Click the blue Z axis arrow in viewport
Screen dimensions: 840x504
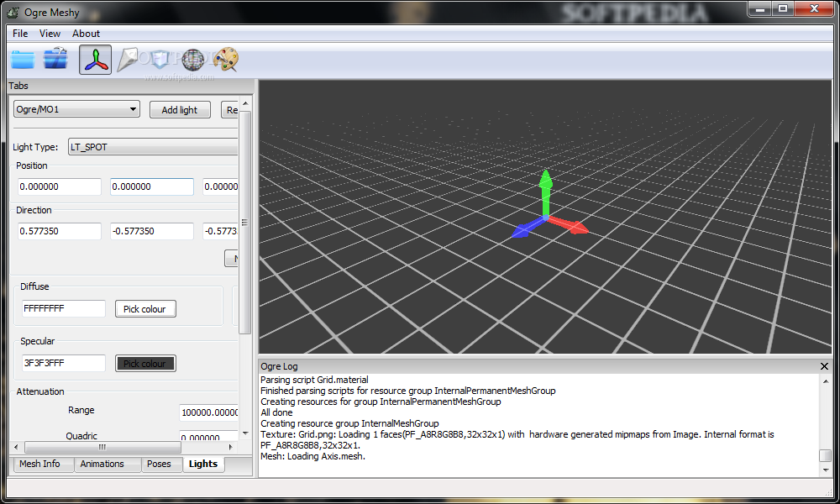click(x=528, y=228)
